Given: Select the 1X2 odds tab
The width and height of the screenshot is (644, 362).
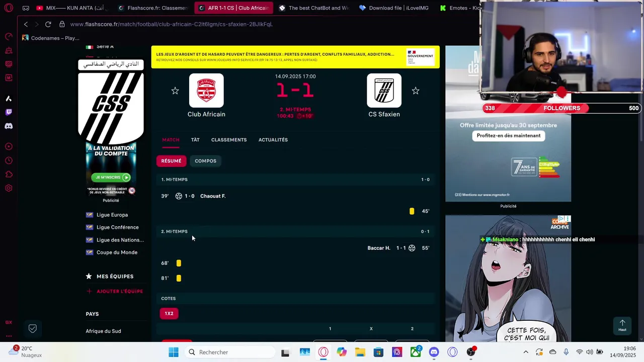Looking at the screenshot, I should pos(169,314).
